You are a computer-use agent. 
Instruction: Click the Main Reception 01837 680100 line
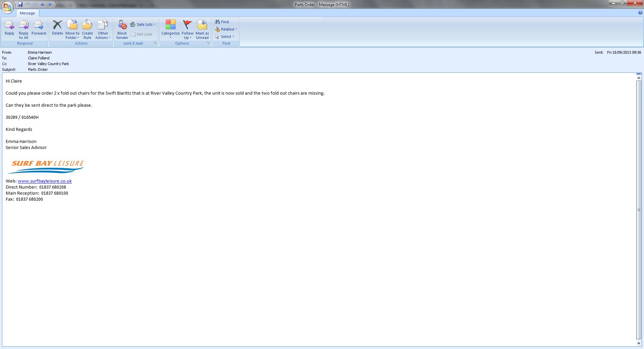(37, 193)
